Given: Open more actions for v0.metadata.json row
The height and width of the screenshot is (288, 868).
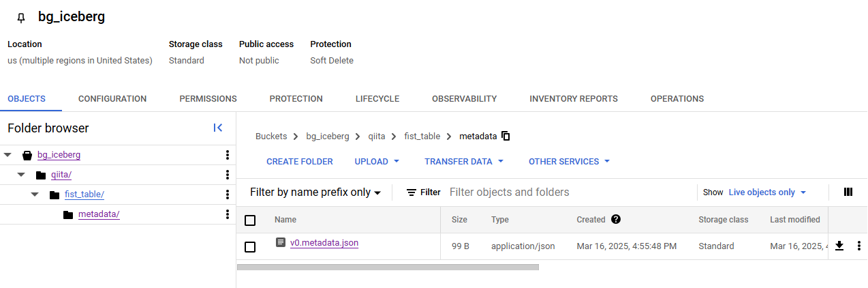Looking at the screenshot, I should coord(858,246).
